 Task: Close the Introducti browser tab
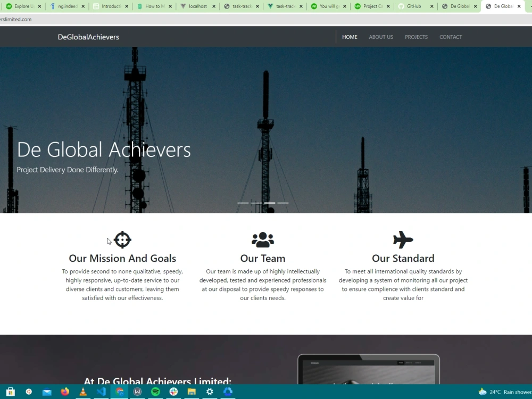tap(127, 6)
